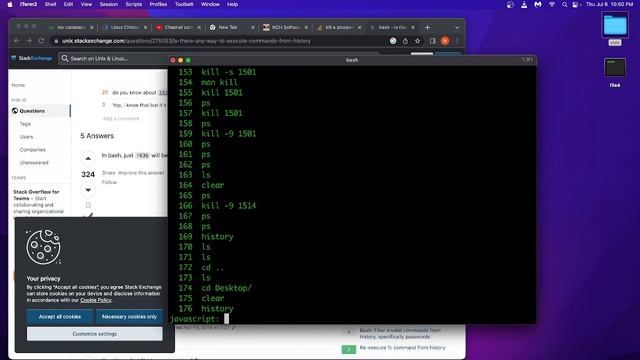Bookmark this page with the star icon
This screenshot has height=360, width=640.
(x=418, y=41)
